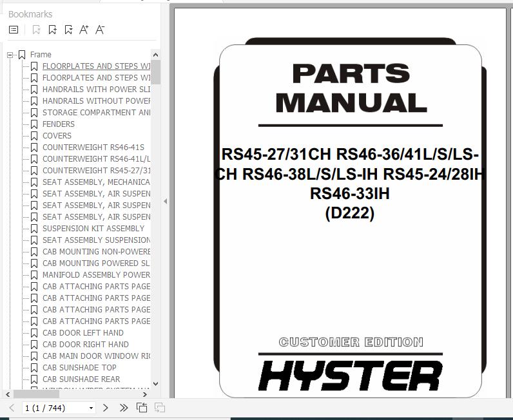
Task: Open the bookmarks options list icon
Action: 14,30
